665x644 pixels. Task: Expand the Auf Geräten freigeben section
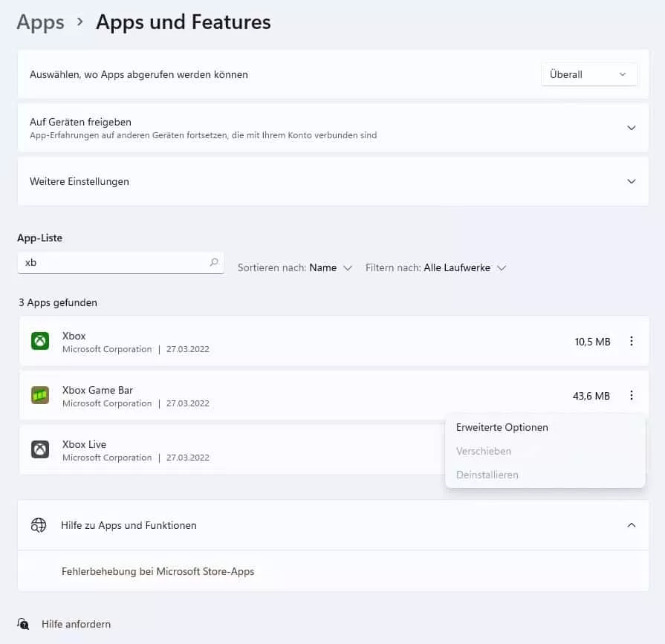[632, 128]
